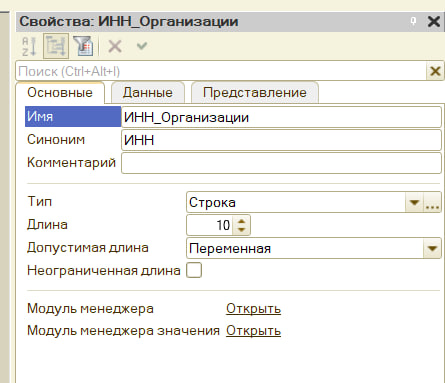
Task: Open the Модуль менеджера значения link
Action: click(253, 331)
